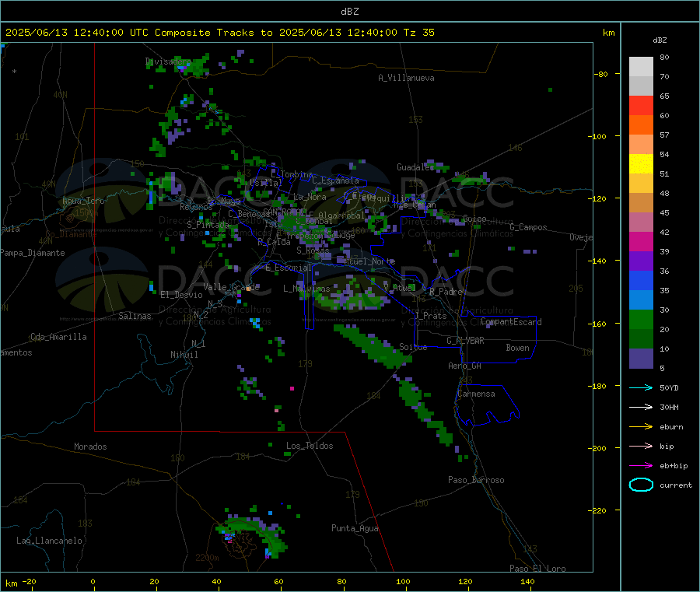
Task: Click the white 80 dBZ color swatch
Action: pyautogui.click(x=641, y=67)
